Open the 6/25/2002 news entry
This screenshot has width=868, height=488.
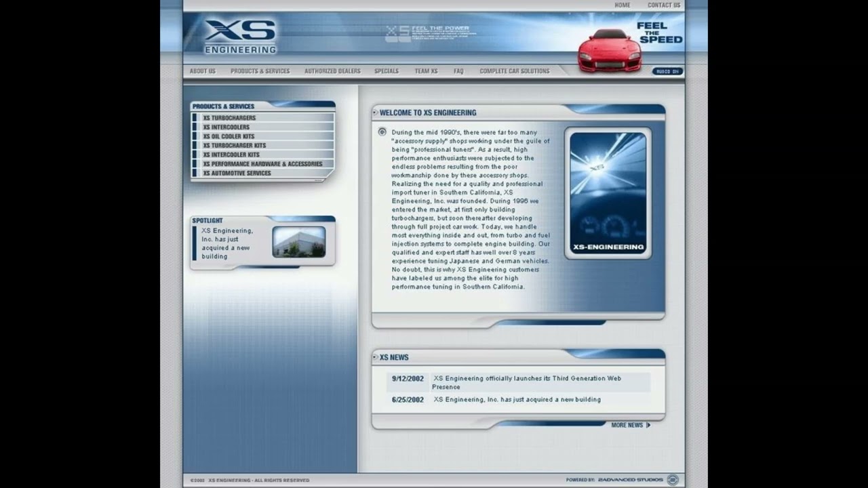coord(518,400)
